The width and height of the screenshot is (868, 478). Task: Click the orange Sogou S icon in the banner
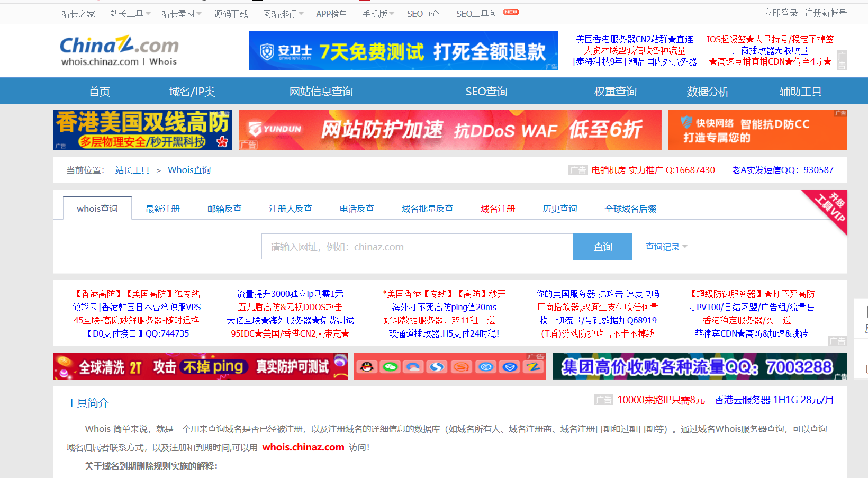coord(462,366)
